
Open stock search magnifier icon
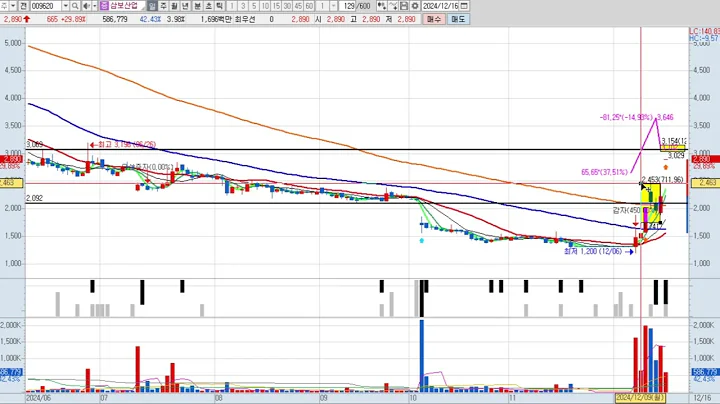[x=75, y=6]
